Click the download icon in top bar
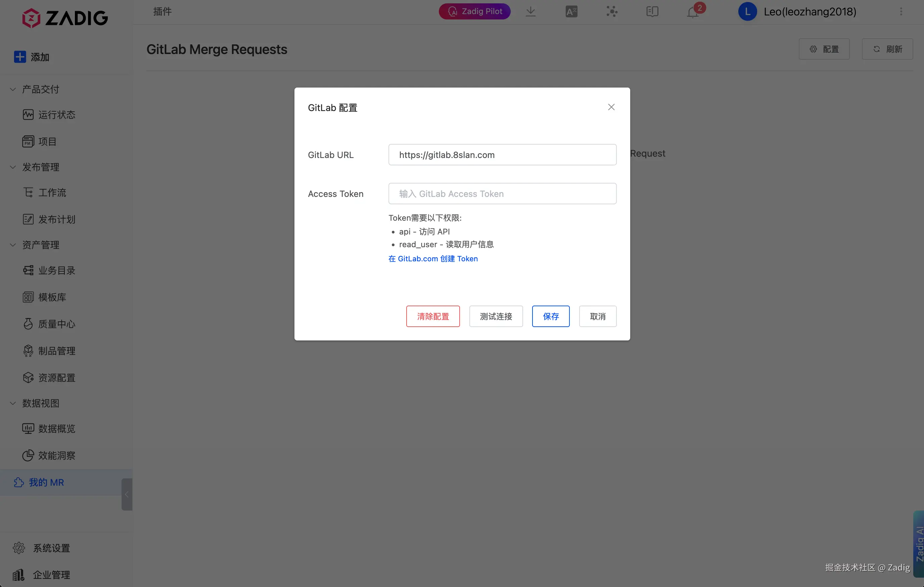The width and height of the screenshot is (924, 587). [531, 11]
